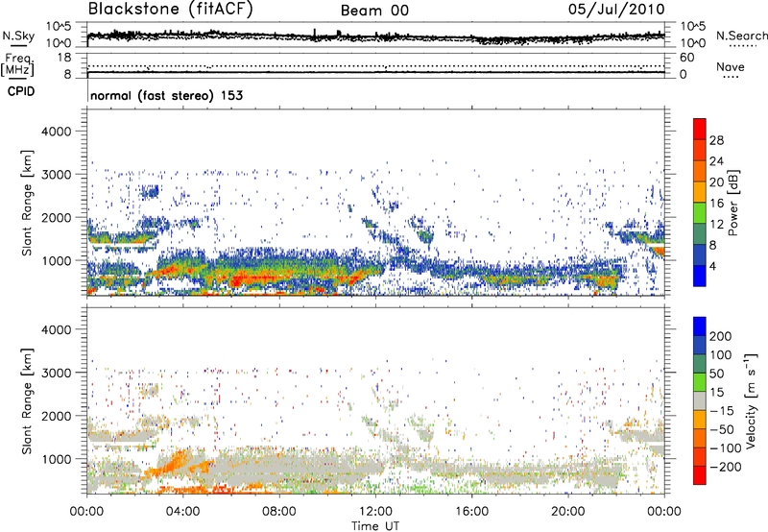Click the date '05/Jul/2010'
Image resolution: width=768 pixels, height=532 pixels.
pos(616,10)
